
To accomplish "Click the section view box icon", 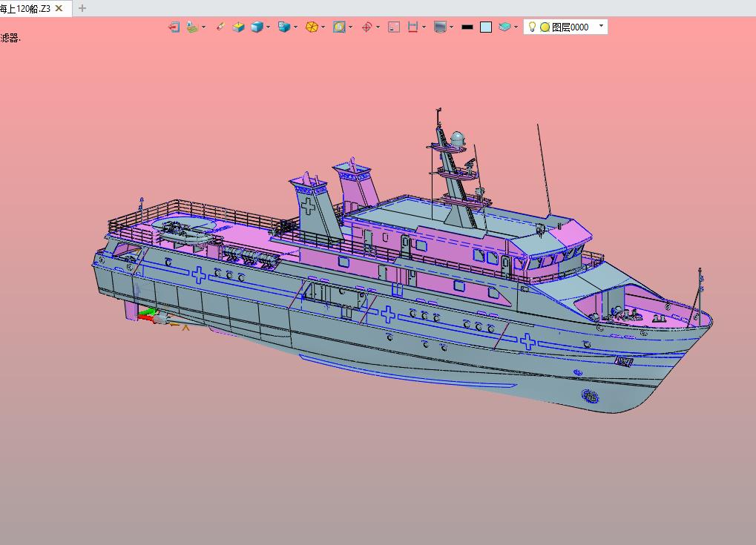I will pos(394,27).
